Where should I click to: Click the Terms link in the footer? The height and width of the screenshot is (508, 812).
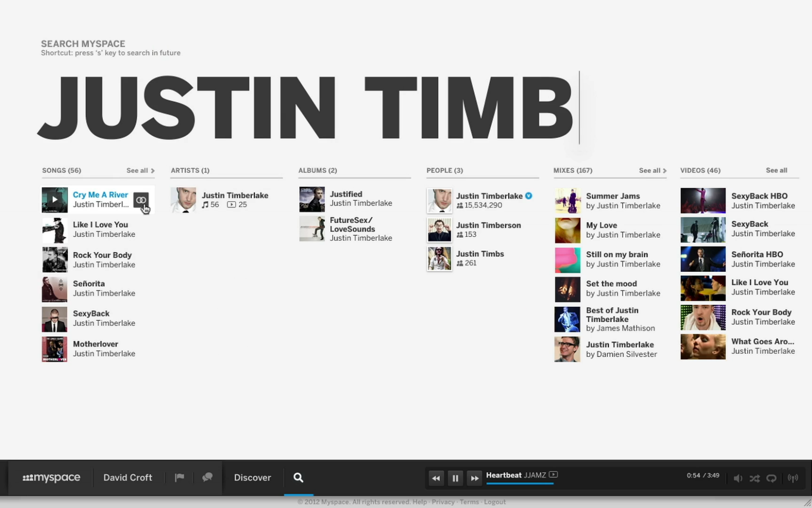pyautogui.click(x=469, y=502)
